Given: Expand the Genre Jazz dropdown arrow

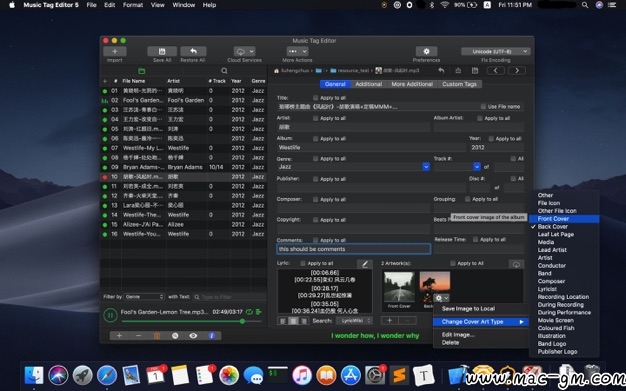Looking at the screenshot, I should (x=426, y=167).
